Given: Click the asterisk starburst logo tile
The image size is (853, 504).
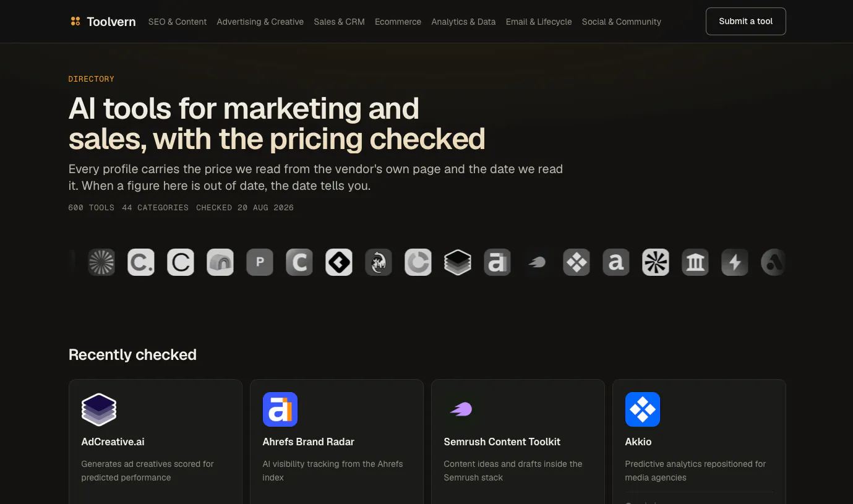Looking at the screenshot, I should [x=656, y=262].
